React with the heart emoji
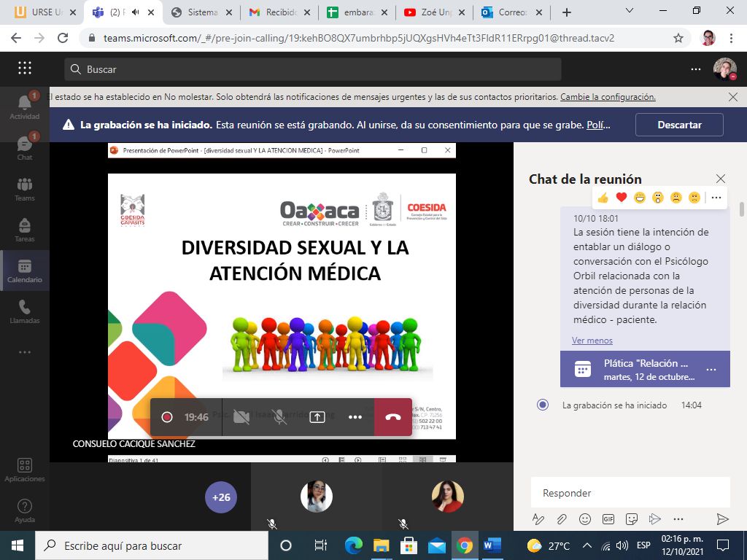747x560 pixels. (x=622, y=198)
